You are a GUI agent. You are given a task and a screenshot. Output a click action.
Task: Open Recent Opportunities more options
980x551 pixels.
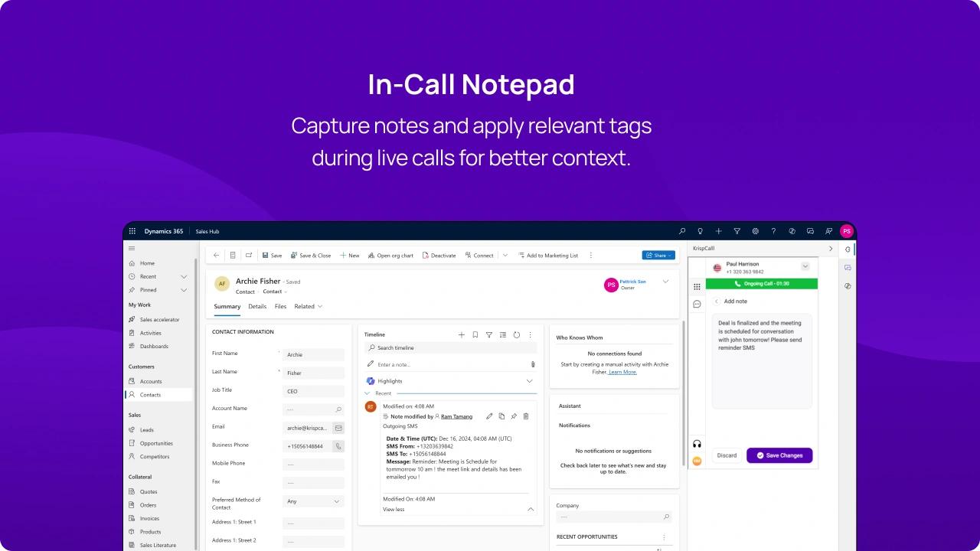[x=664, y=537]
